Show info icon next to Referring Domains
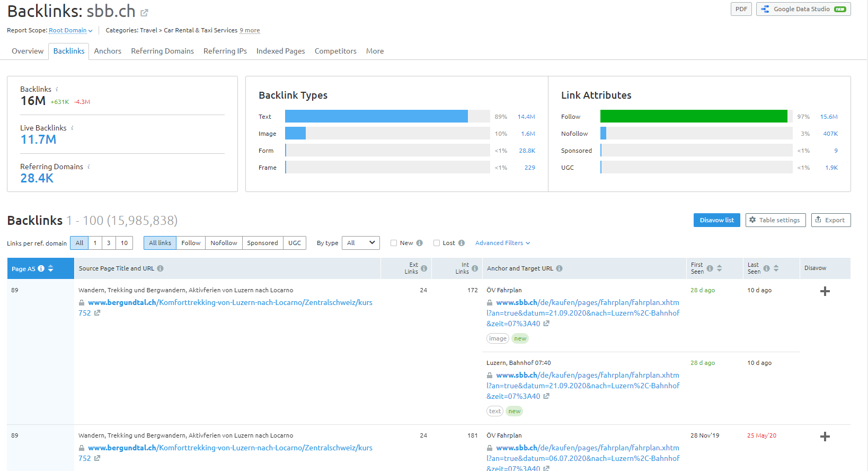The height and width of the screenshot is (471, 868). pos(88,167)
